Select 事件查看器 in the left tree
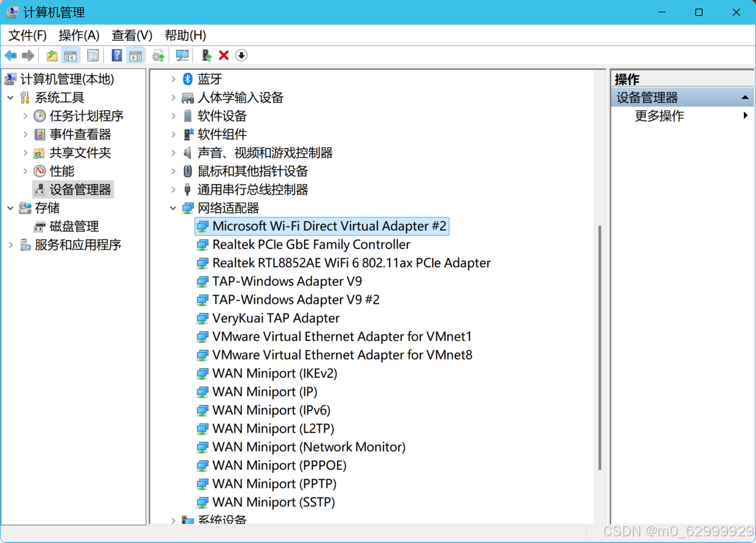 click(x=80, y=134)
